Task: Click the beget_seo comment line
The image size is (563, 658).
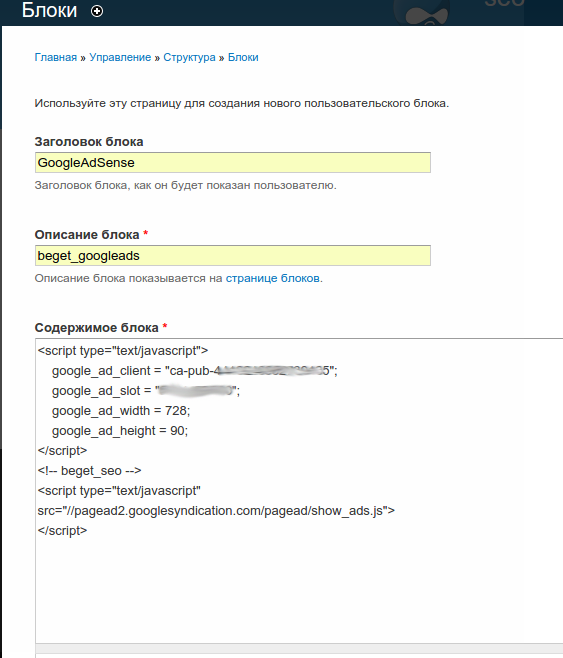Action: coord(89,471)
